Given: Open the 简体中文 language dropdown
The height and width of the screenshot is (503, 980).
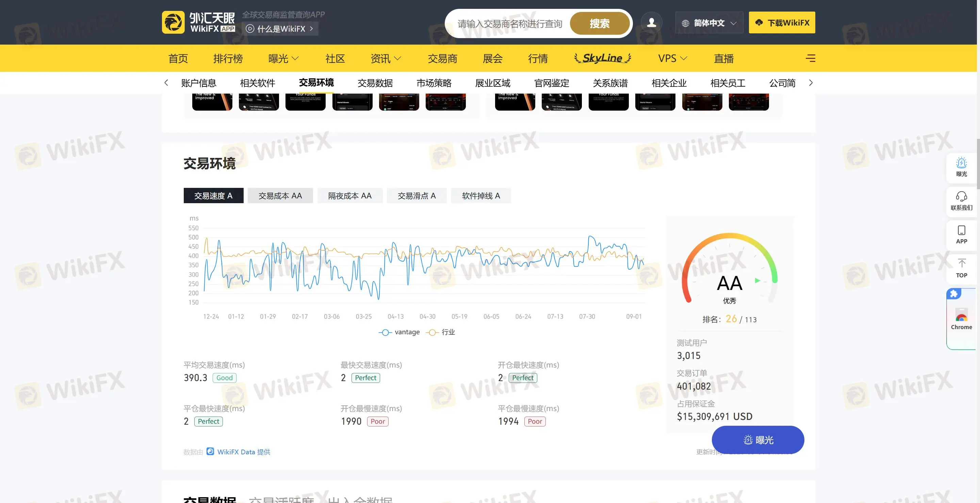Looking at the screenshot, I should 709,23.
